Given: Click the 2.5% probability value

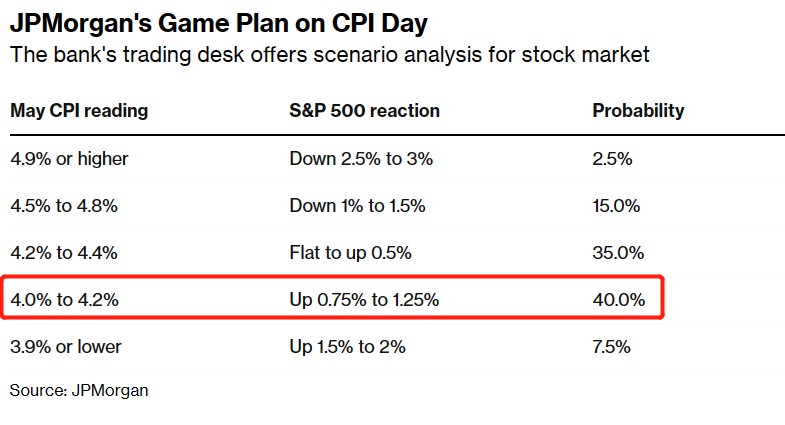Looking at the screenshot, I should (612, 159).
